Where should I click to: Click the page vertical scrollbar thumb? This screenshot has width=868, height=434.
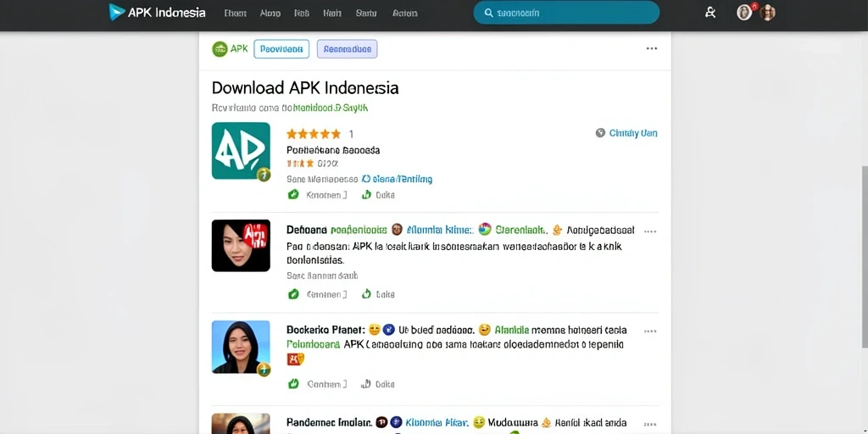865,257
